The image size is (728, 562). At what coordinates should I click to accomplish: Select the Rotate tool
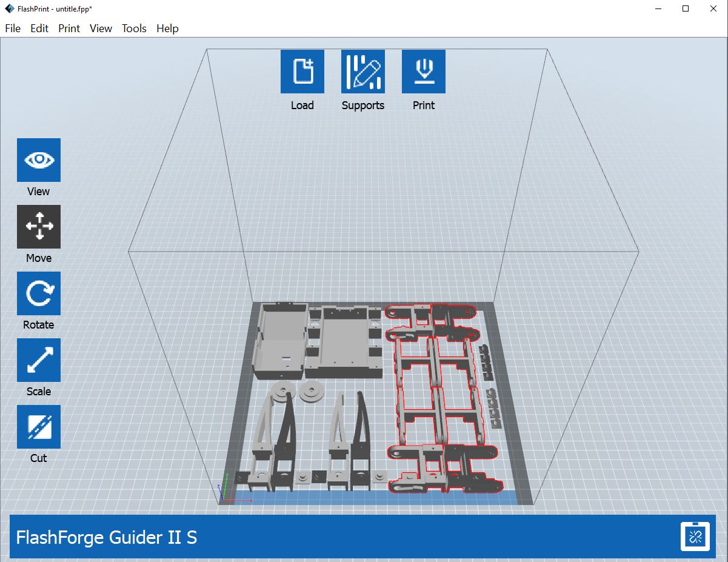point(39,293)
